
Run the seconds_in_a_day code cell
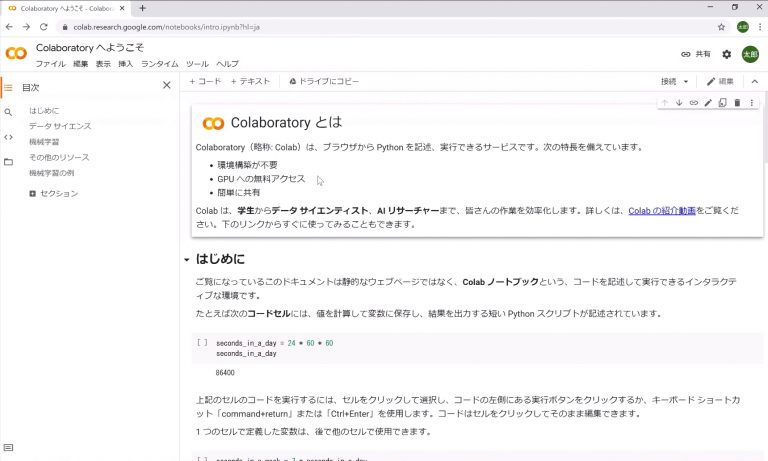(x=202, y=342)
